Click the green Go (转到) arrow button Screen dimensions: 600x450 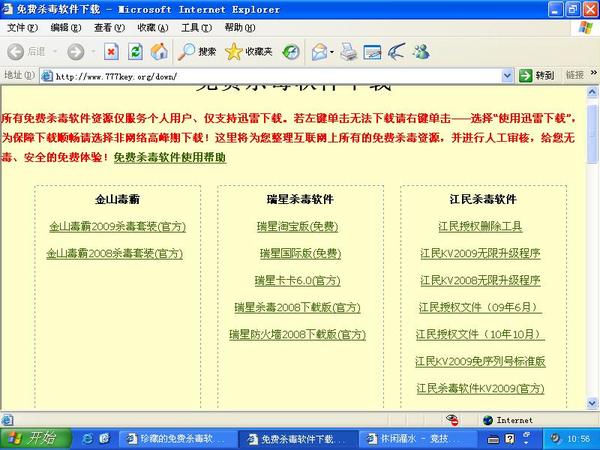537,75
